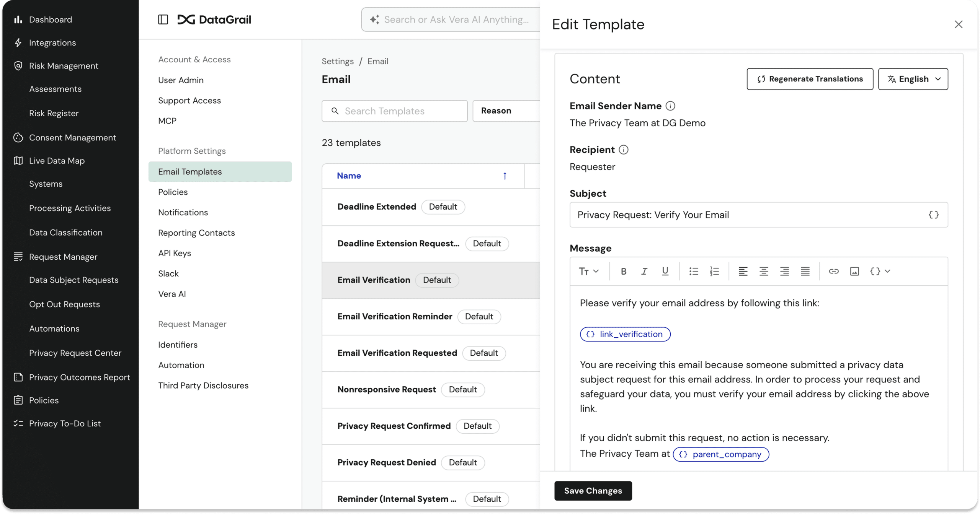980x514 pixels.
Task: Click Regenerate Translations button
Action: coord(810,79)
